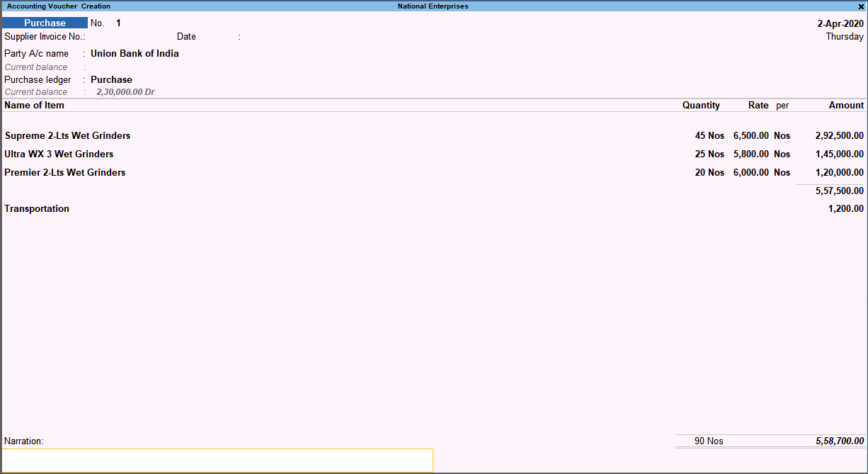868x474 pixels.
Task: Click the Transportation ledger line
Action: pos(37,208)
